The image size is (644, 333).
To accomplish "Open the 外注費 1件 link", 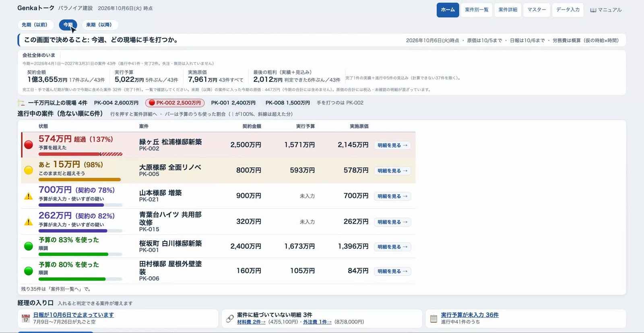I will [318, 322].
